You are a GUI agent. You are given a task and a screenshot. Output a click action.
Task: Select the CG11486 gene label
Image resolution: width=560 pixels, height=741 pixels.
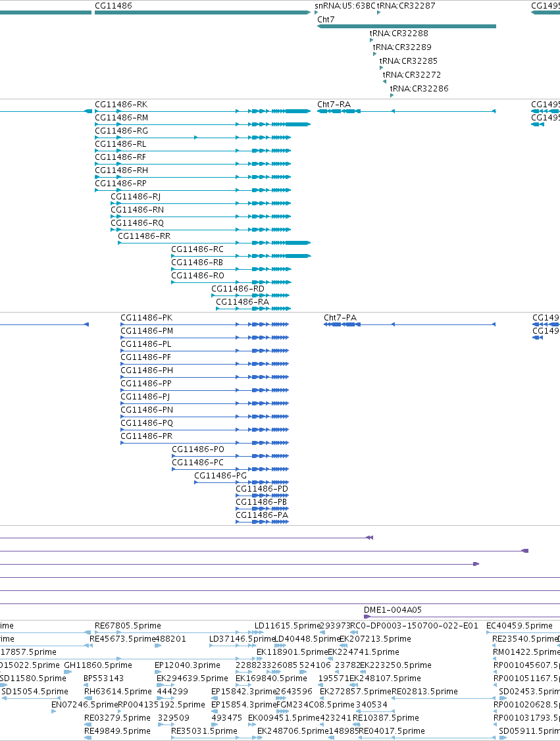click(113, 6)
